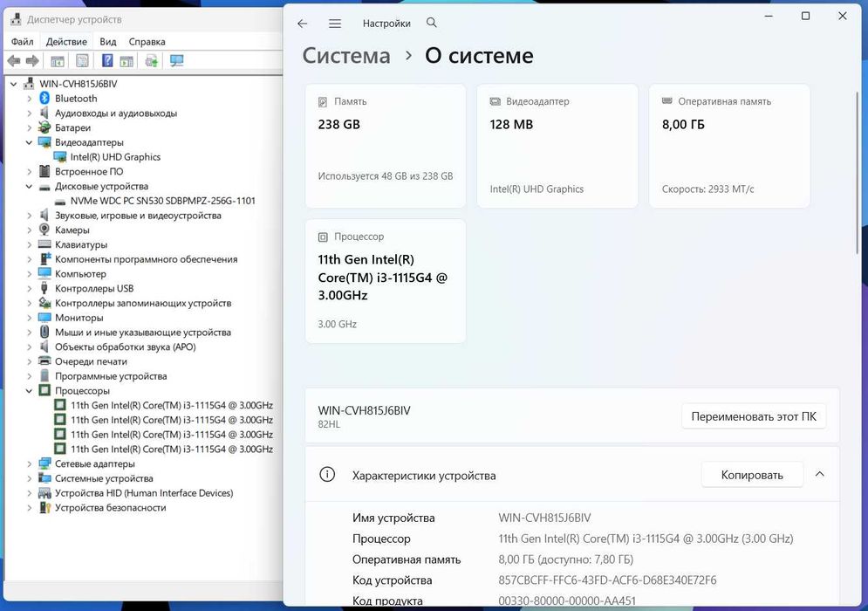Click the Device Manager title bar app icon
Viewport: 868px width, 611px height.
[x=16, y=19]
